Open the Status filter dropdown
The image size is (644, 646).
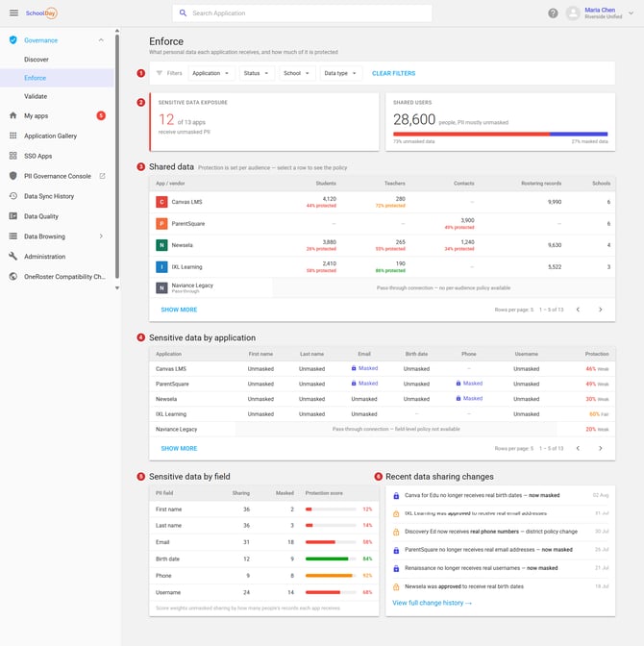click(257, 73)
